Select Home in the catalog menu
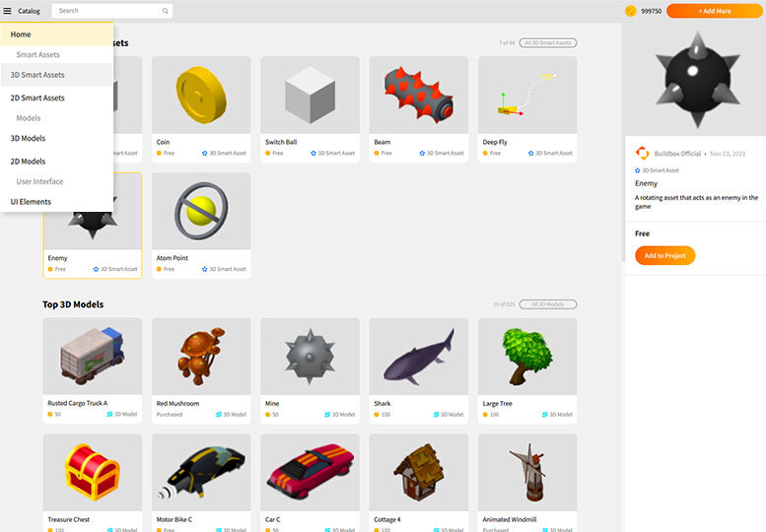This screenshot has width=766, height=532. click(x=56, y=34)
